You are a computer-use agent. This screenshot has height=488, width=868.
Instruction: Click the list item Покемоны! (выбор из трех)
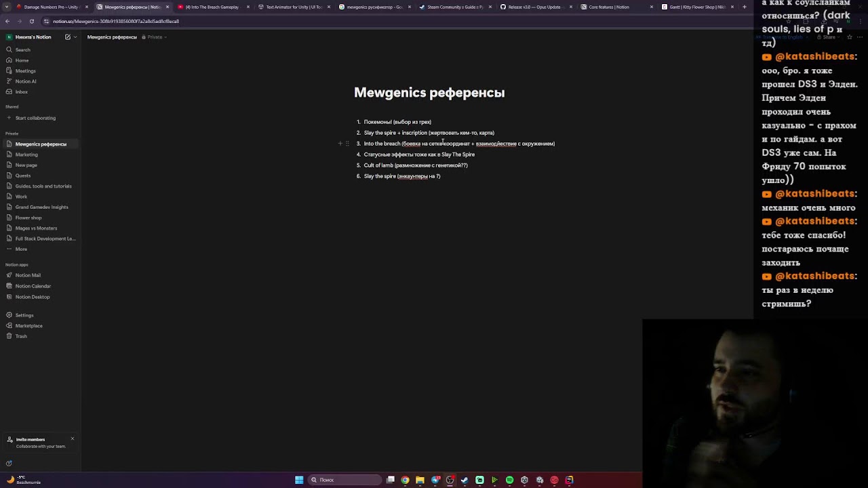(397, 122)
